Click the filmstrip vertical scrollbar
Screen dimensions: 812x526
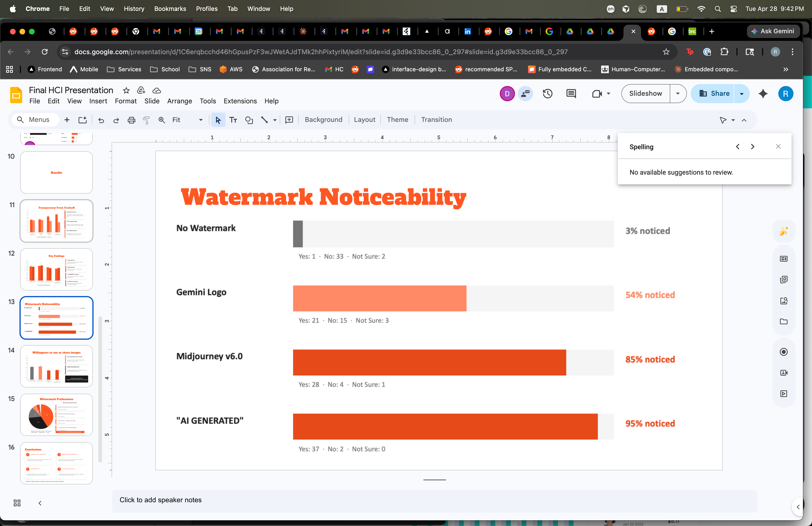tap(100, 389)
